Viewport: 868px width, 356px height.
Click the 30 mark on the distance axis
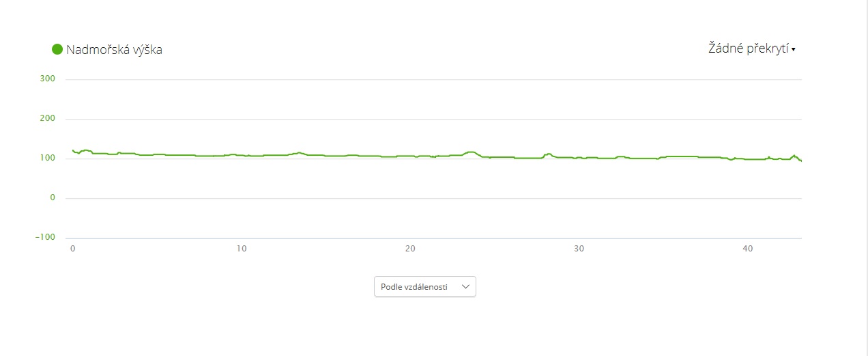(x=579, y=249)
